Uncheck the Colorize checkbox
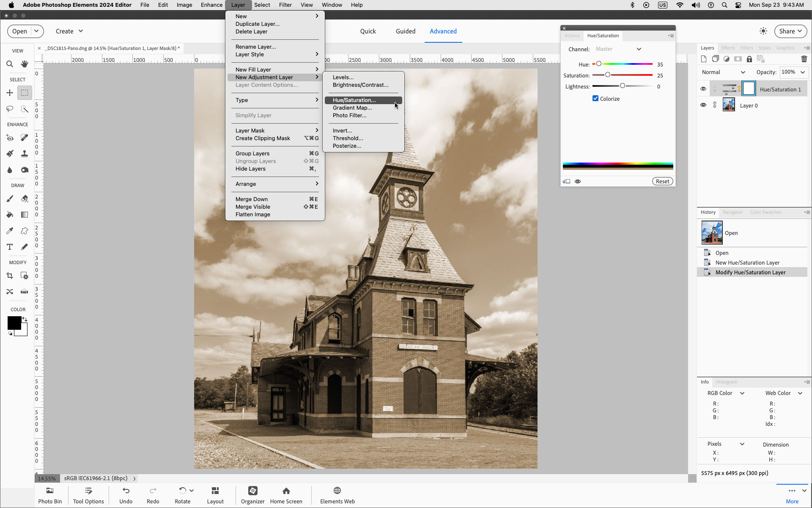This screenshot has width=812, height=508. [x=595, y=98]
